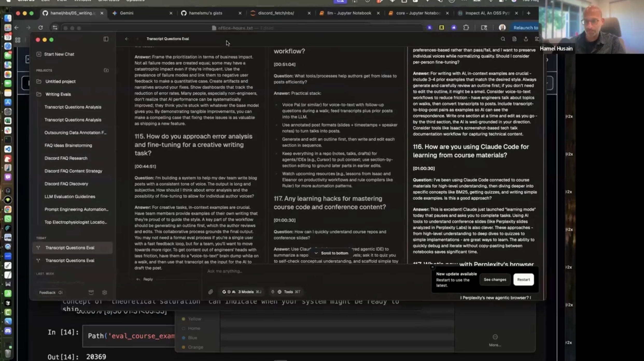Click the See changes button

click(x=495, y=280)
